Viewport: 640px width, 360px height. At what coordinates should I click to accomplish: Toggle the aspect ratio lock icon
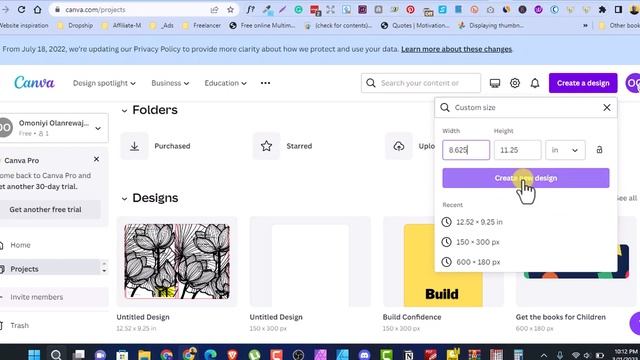(599, 150)
